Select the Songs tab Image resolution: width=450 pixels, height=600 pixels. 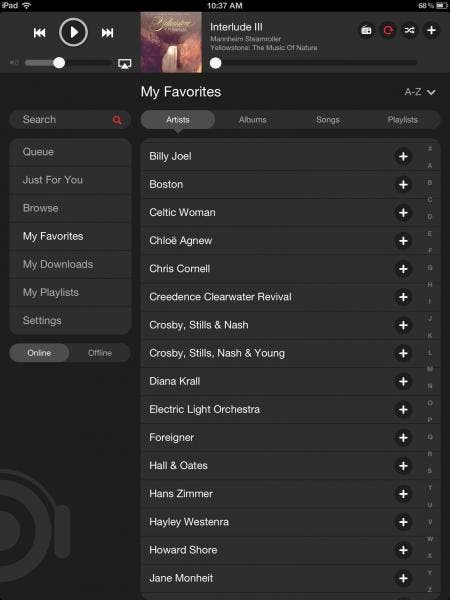pyautogui.click(x=328, y=120)
